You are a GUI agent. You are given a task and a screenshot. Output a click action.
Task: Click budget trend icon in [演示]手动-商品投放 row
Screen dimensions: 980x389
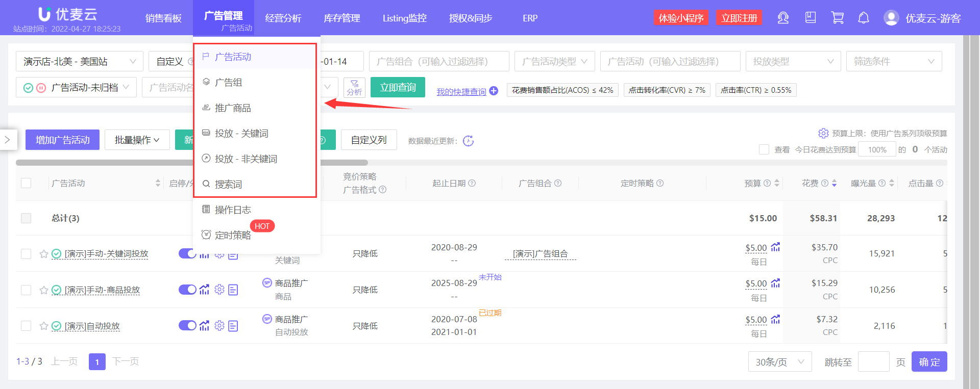(775, 283)
